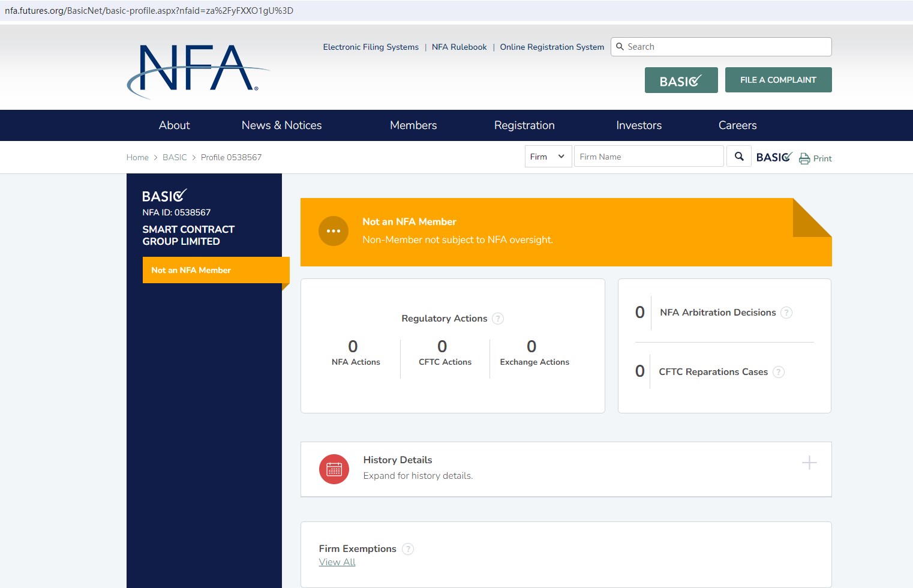Open the Firm search type dropdown

[x=548, y=157]
